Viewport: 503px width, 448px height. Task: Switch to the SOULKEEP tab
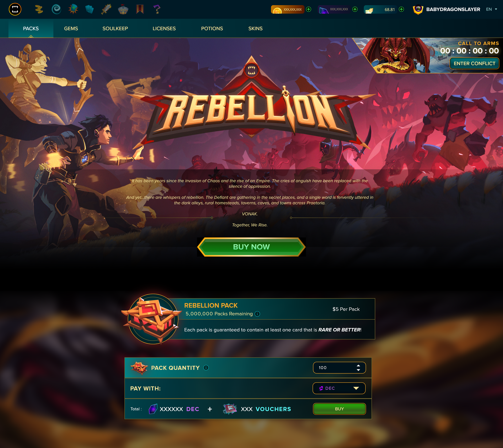[x=115, y=29]
